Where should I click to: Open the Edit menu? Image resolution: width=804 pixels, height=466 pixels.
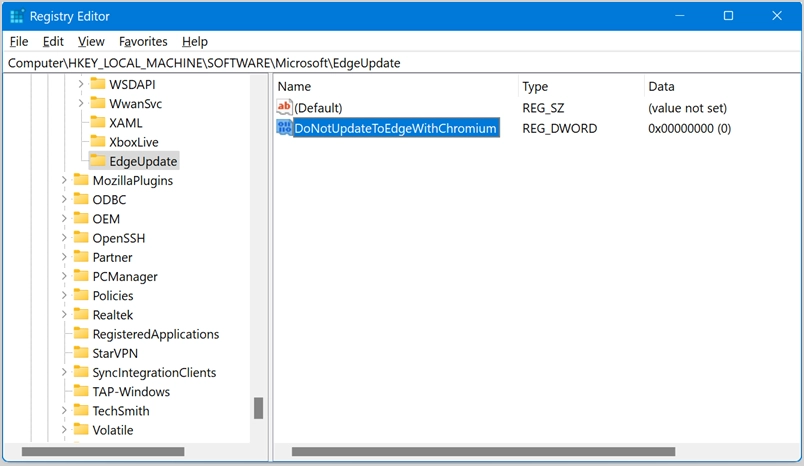(53, 42)
